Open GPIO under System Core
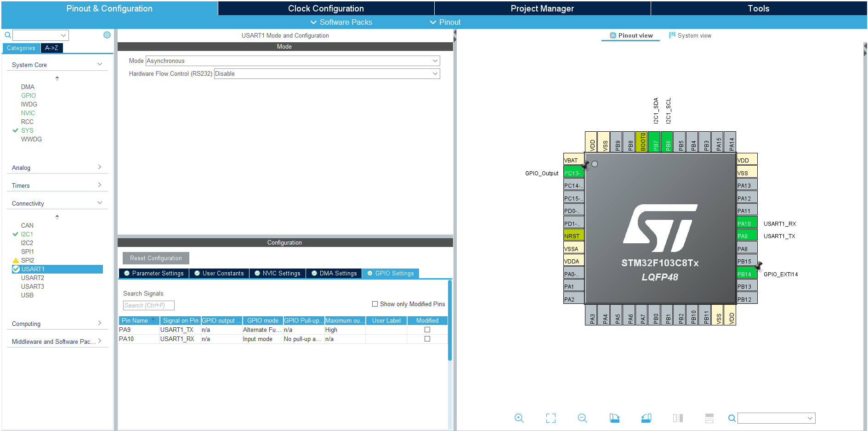 (x=28, y=95)
